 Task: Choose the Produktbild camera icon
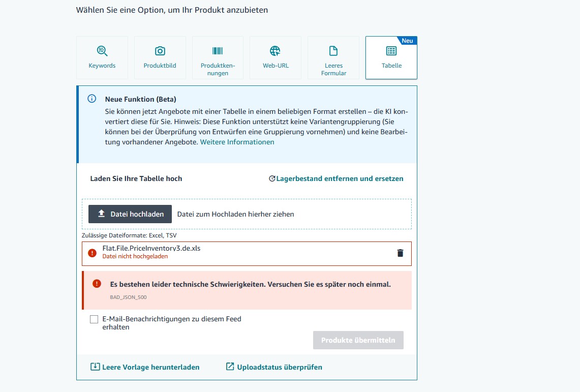(160, 51)
